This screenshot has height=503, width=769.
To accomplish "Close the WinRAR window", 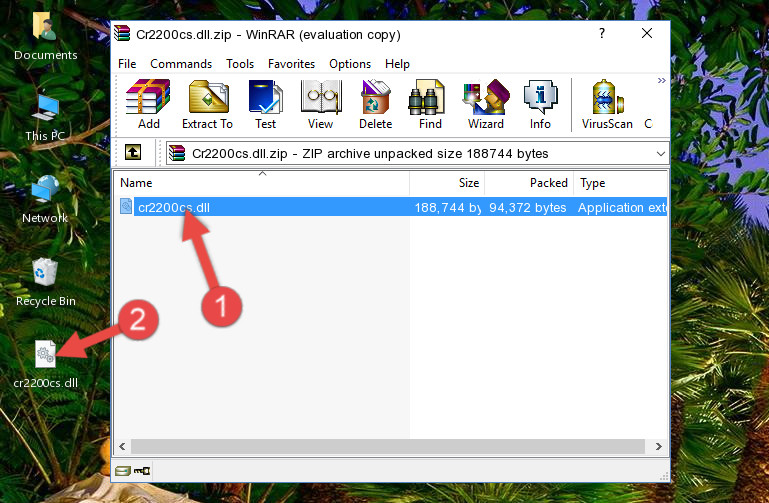I will click(647, 33).
